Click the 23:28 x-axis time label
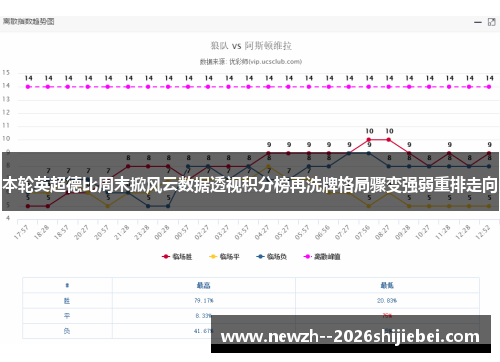The image size is (500, 362). pyautogui.click(x=142, y=232)
